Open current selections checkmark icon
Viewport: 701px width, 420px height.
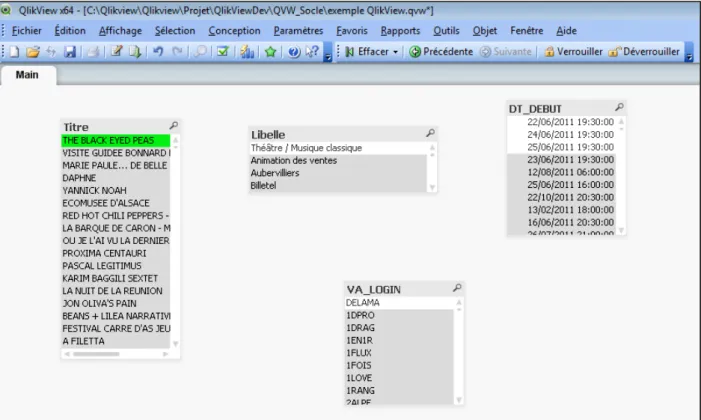pos(223,52)
